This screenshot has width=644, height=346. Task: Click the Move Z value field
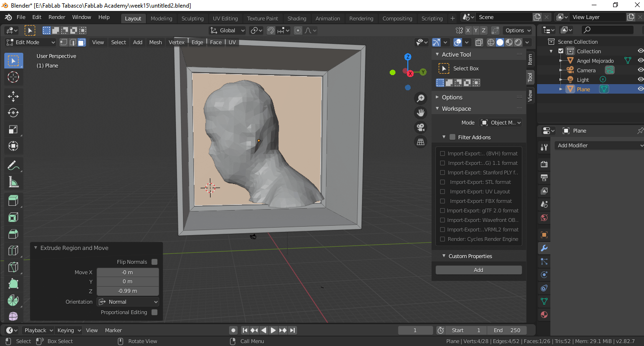127,291
